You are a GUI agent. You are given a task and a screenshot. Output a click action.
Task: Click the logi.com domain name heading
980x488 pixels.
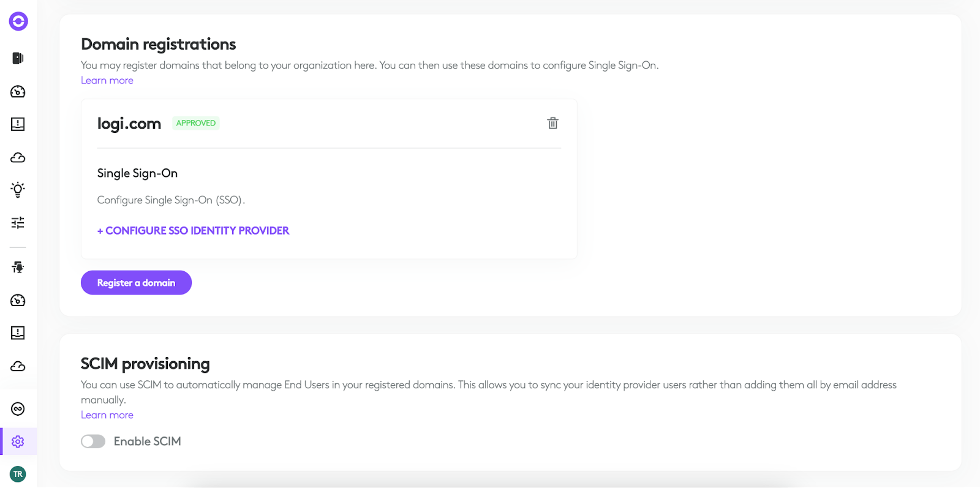pos(129,124)
